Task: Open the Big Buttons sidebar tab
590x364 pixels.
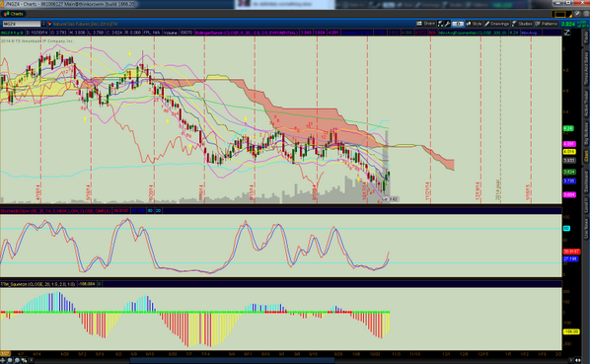Action: click(586, 134)
